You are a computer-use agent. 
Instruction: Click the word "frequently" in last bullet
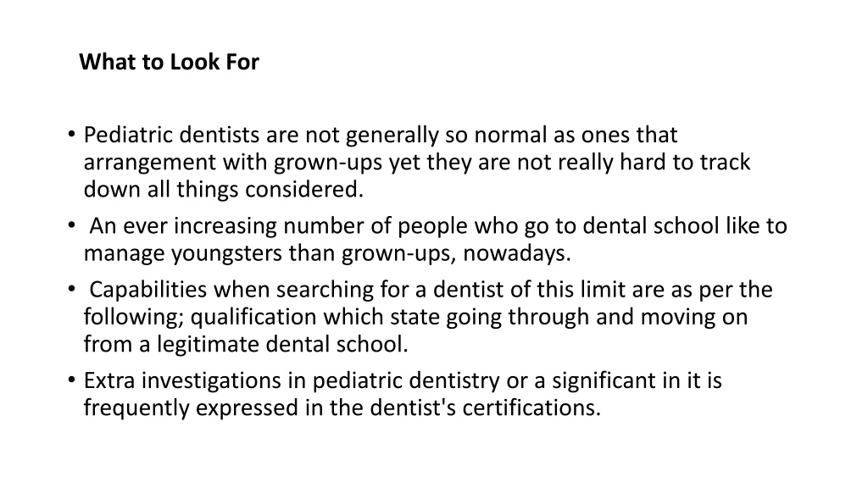136,408
